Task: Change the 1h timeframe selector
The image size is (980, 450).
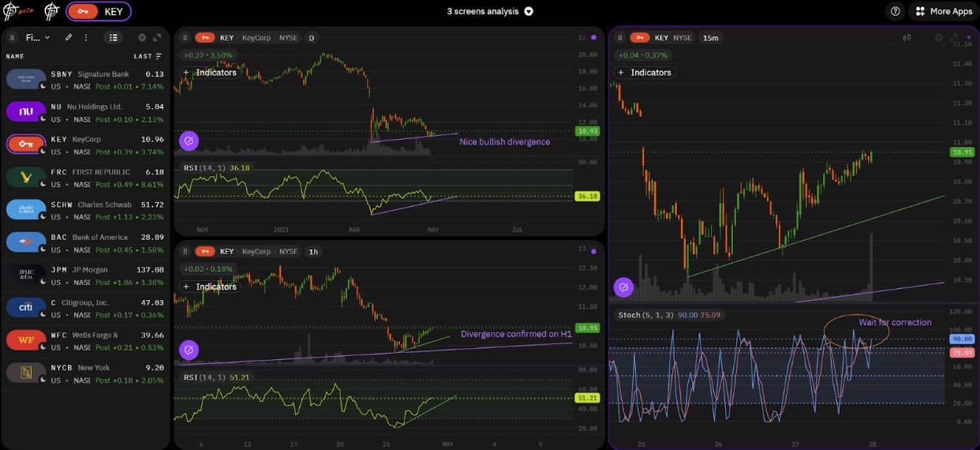Action: (x=313, y=251)
